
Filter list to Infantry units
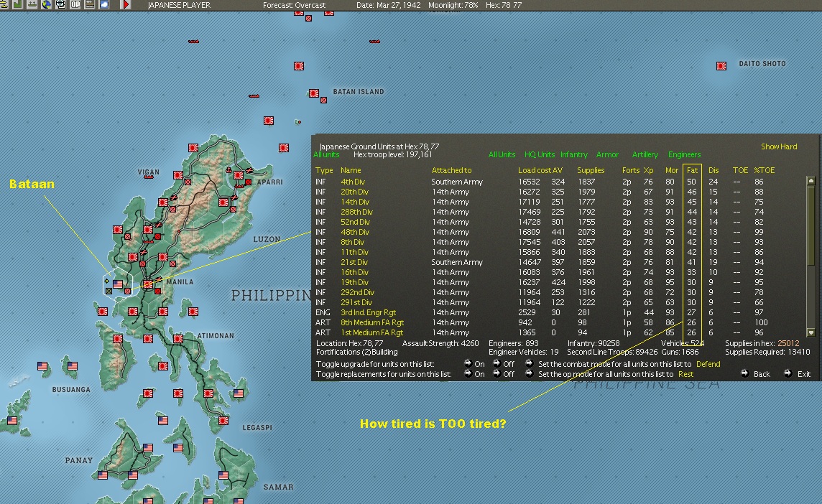pos(573,154)
